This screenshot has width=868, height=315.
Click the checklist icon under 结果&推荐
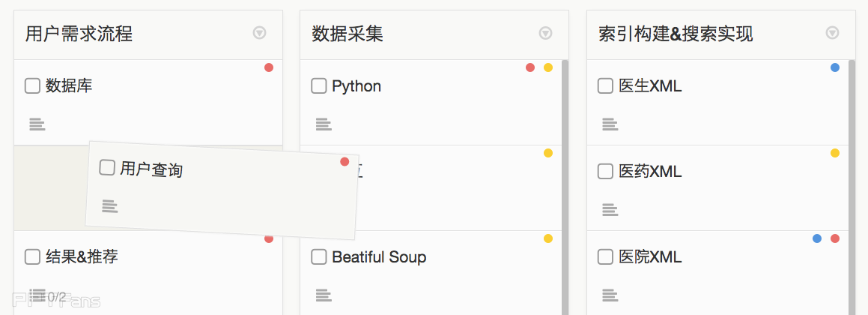click(37, 295)
